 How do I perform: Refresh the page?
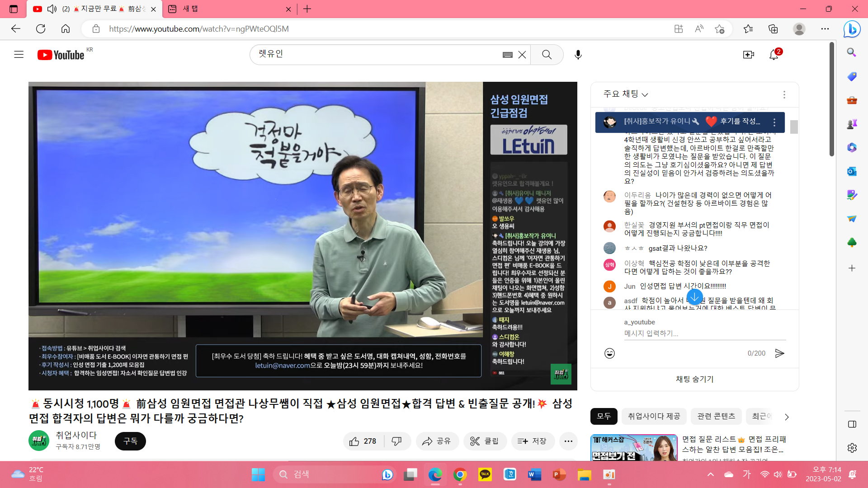coord(41,29)
